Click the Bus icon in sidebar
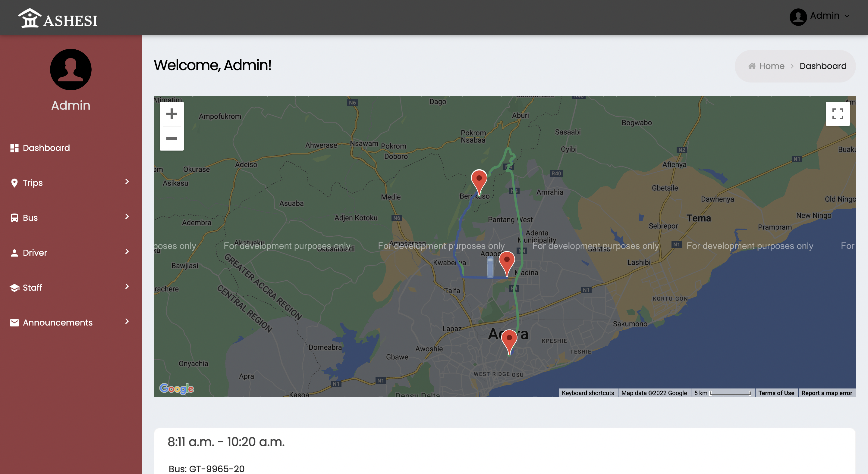 point(14,218)
